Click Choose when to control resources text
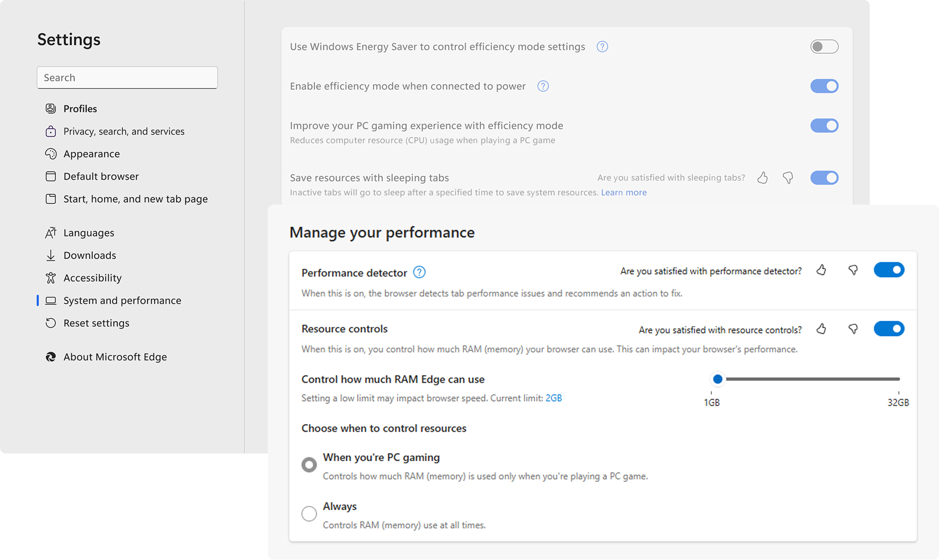Viewport: 939px width, 560px height. 384,428
